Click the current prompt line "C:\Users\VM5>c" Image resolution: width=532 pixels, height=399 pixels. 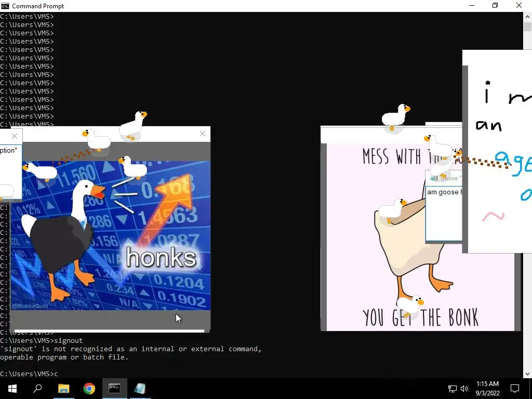click(x=29, y=374)
